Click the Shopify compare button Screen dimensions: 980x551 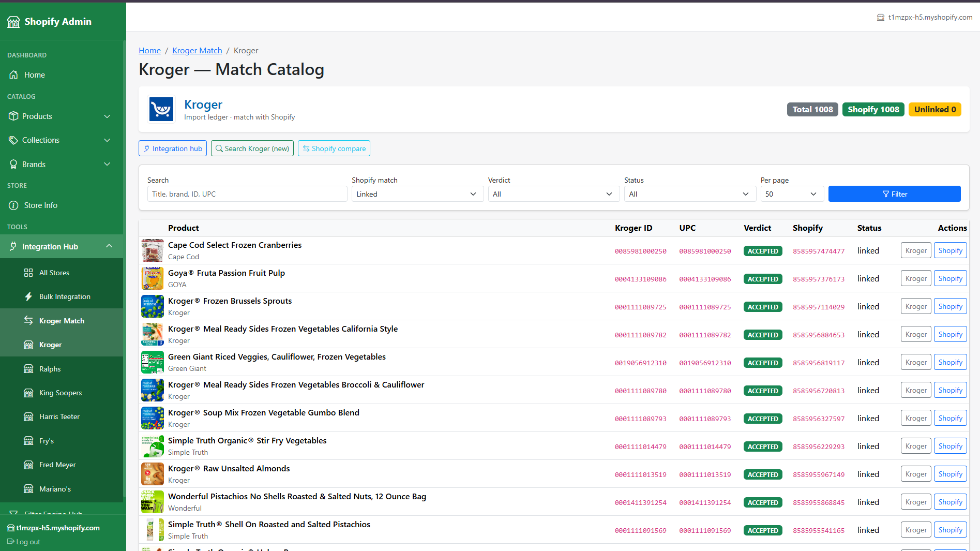(x=334, y=148)
